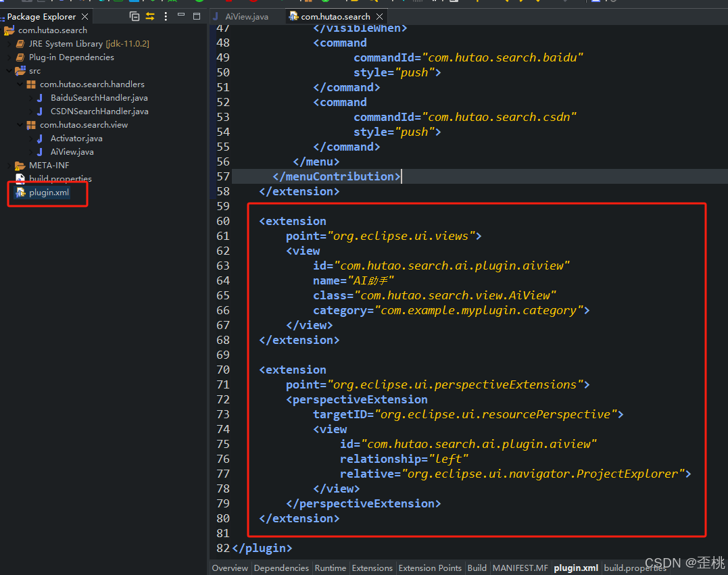Click line number 60 in the gutter
This screenshot has width=728, height=575.
tap(223, 221)
